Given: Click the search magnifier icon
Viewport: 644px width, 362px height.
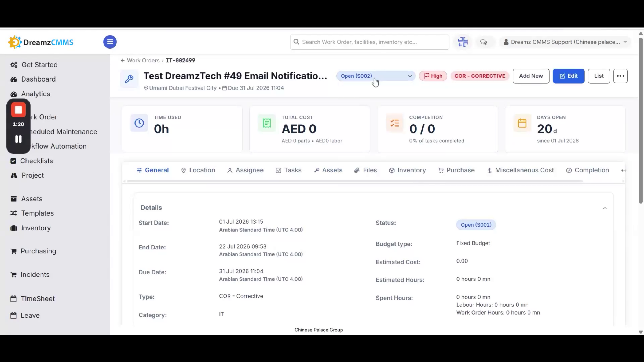Looking at the screenshot, I should point(296,42).
